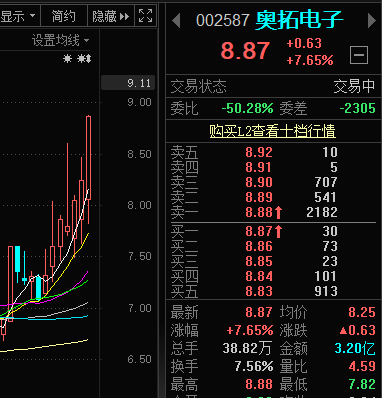This screenshot has width=382, height=398.
Task: Open the 设置均线 dropdown
Action: 60,40
